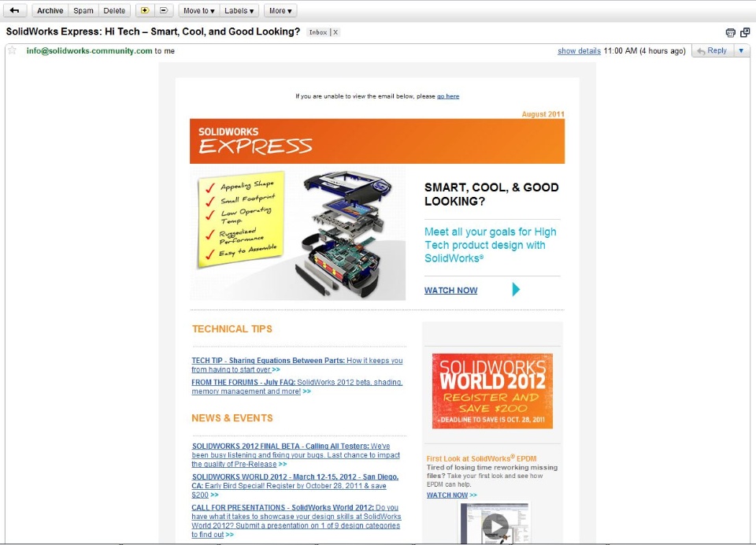Click the show details link
The height and width of the screenshot is (545, 756).
579,50
